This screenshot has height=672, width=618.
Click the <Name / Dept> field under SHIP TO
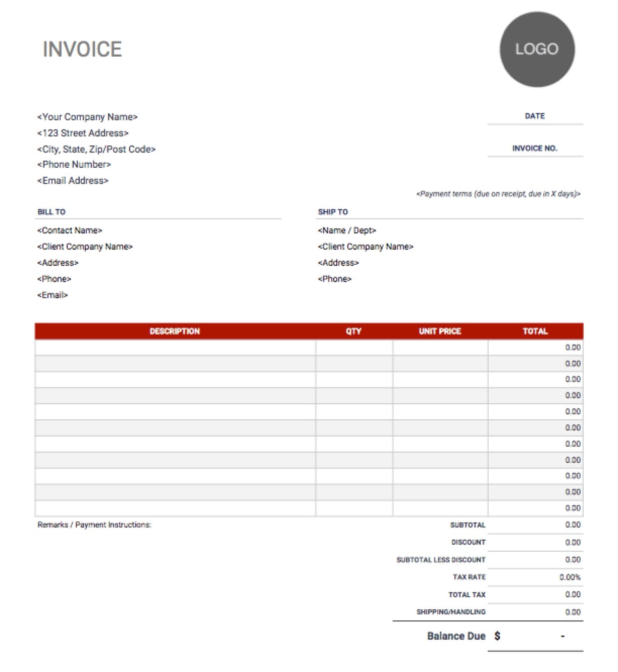pos(346,230)
